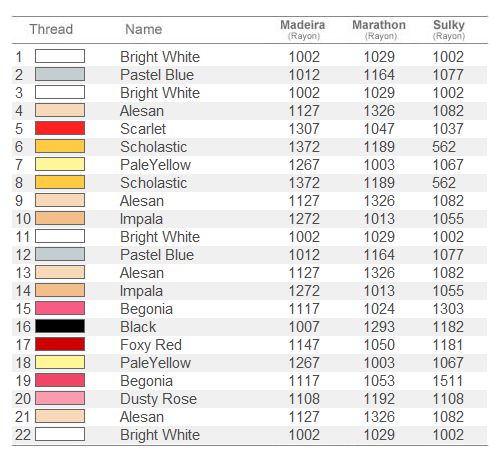Select the Black thread color swatch
The image size is (500, 456).
click(x=60, y=326)
